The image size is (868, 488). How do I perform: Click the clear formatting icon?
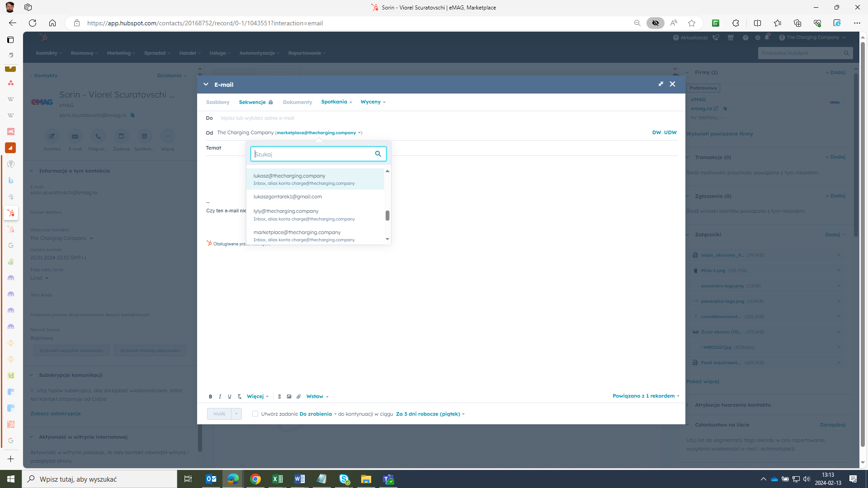click(239, 396)
